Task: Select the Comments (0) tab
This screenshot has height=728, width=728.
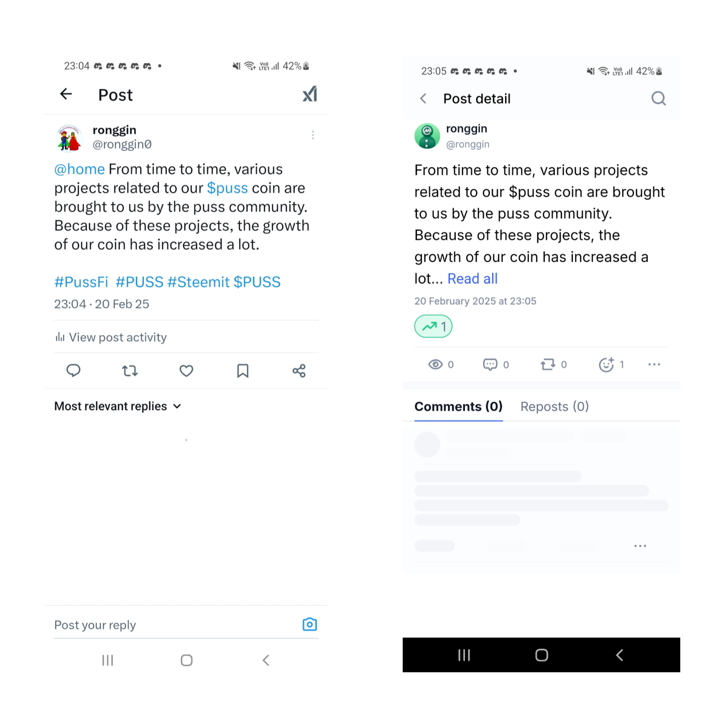Action: tap(458, 406)
